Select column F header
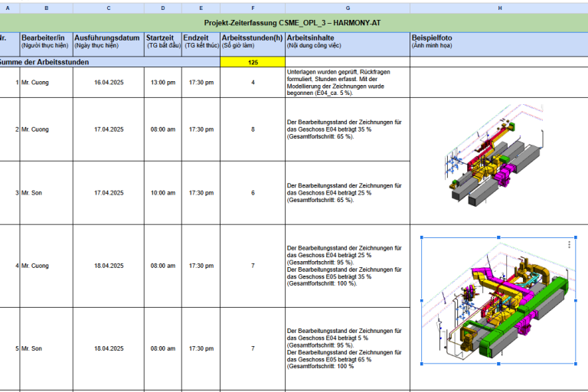Viewport: 588px width, 392px height. [x=253, y=7]
